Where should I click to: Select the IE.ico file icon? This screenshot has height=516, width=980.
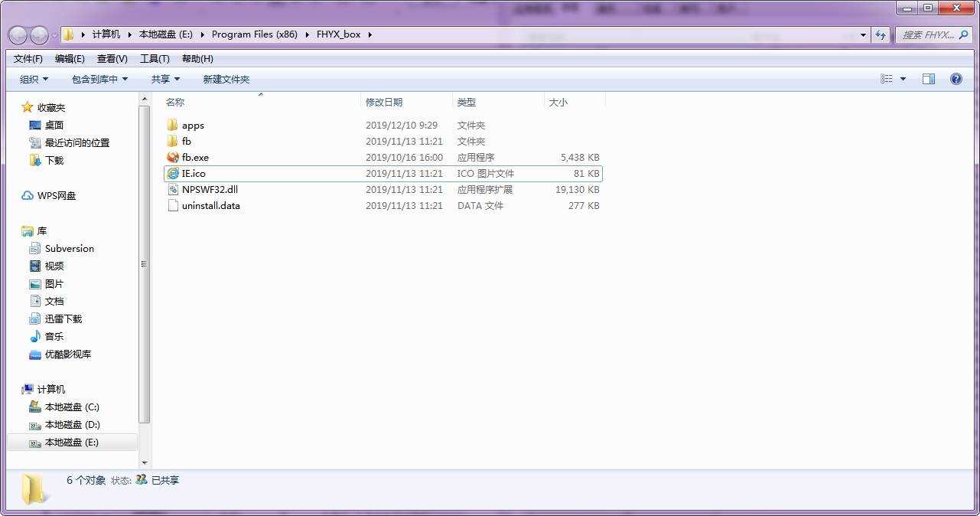coord(173,174)
